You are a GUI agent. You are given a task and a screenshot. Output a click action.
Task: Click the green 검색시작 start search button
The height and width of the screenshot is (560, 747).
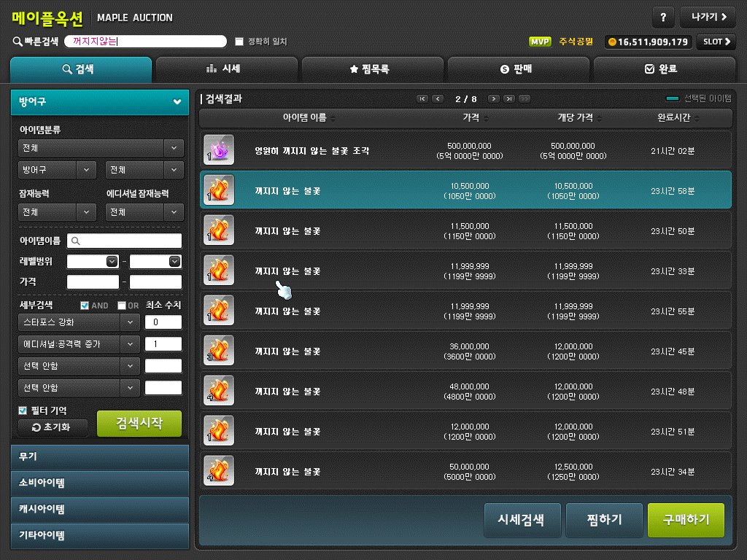click(139, 424)
